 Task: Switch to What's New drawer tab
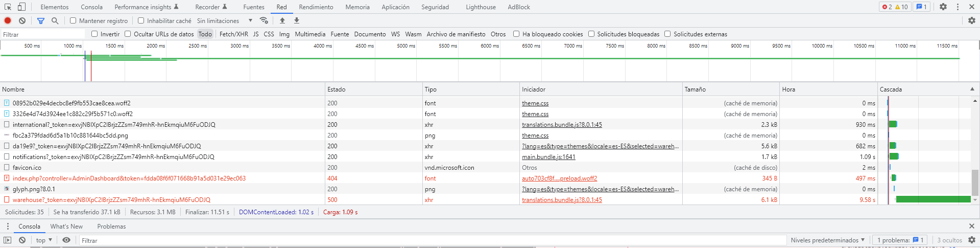(66, 226)
